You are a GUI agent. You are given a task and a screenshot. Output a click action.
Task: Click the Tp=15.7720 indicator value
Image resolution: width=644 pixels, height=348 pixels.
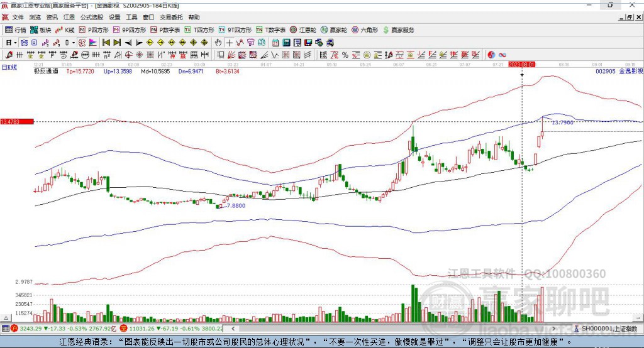(80, 71)
